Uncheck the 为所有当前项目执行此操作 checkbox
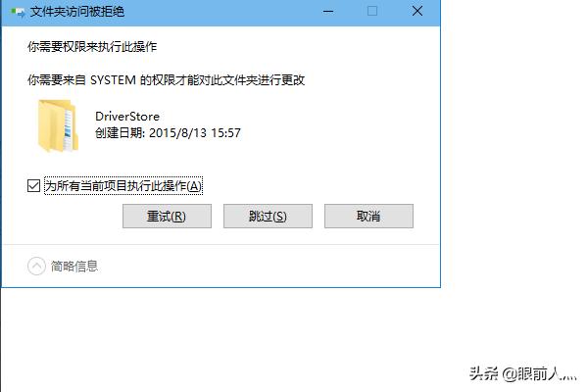Image resolution: width=588 pixels, height=392 pixels. 33,185
